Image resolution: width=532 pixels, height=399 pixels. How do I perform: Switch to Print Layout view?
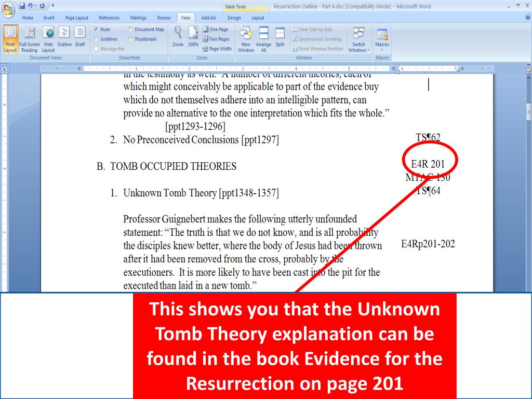[10, 39]
